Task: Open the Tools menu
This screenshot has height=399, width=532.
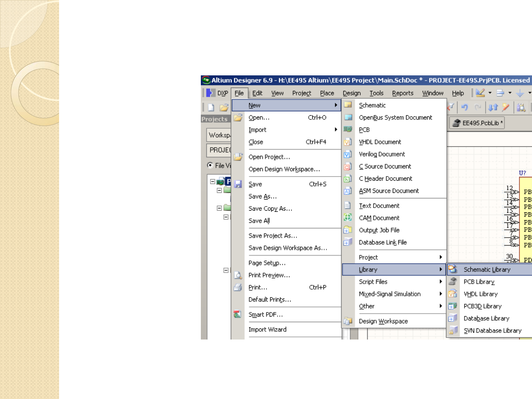Action: (377, 93)
